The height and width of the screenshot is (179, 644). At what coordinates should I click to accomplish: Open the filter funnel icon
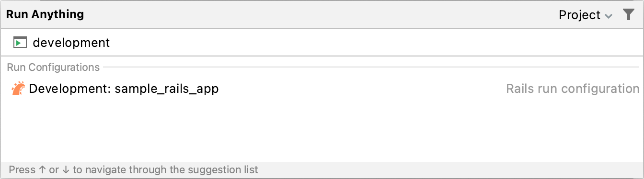(629, 15)
